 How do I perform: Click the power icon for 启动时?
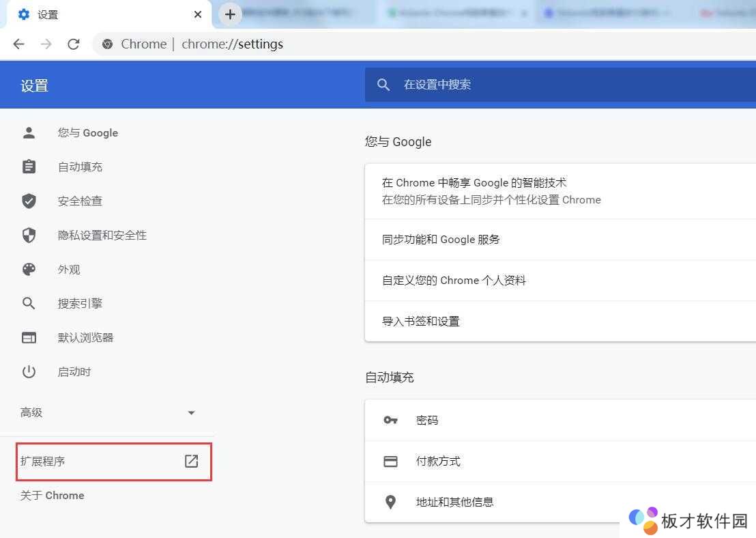29,372
